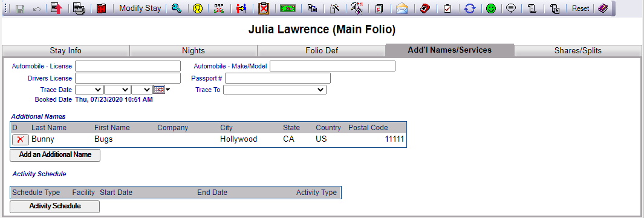Expand the Trace To dropdown
Image resolution: width=644 pixels, height=218 pixels.
click(275, 90)
